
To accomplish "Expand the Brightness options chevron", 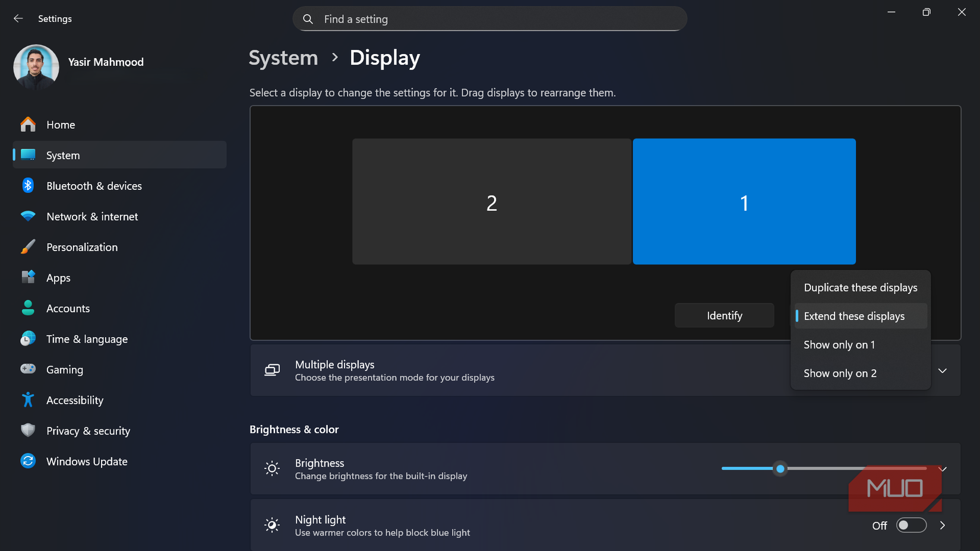I will tap(942, 468).
